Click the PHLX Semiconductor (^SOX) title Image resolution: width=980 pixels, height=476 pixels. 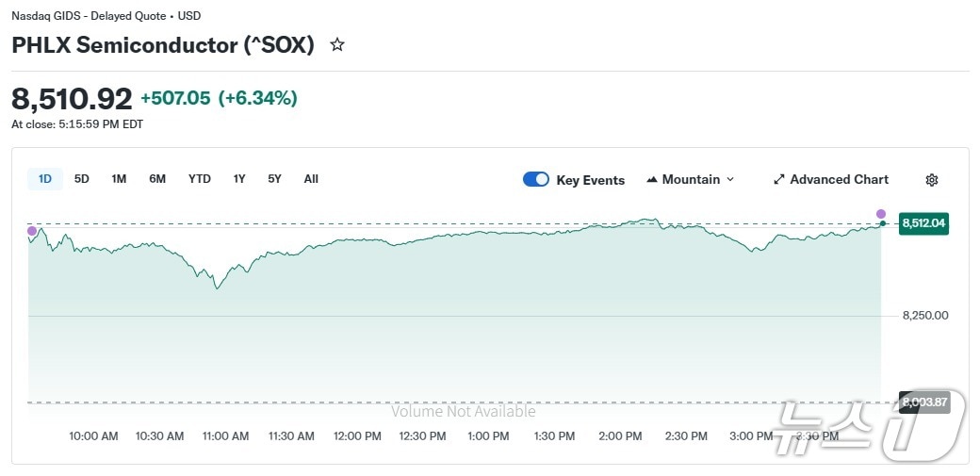click(163, 45)
